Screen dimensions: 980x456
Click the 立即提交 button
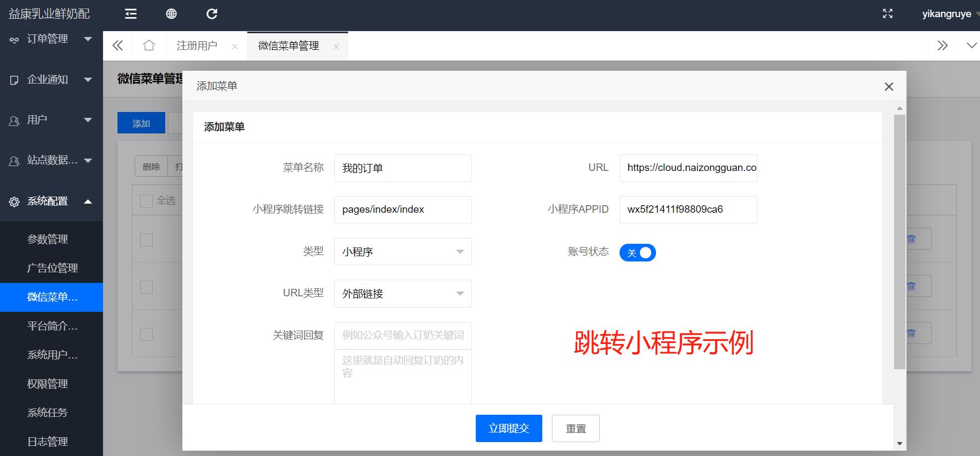point(509,428)
